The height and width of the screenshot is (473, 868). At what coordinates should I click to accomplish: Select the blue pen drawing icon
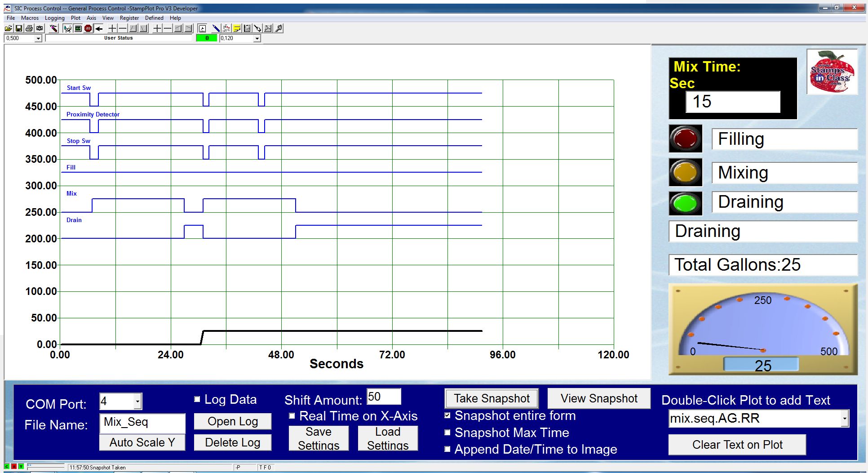[216, 28]
